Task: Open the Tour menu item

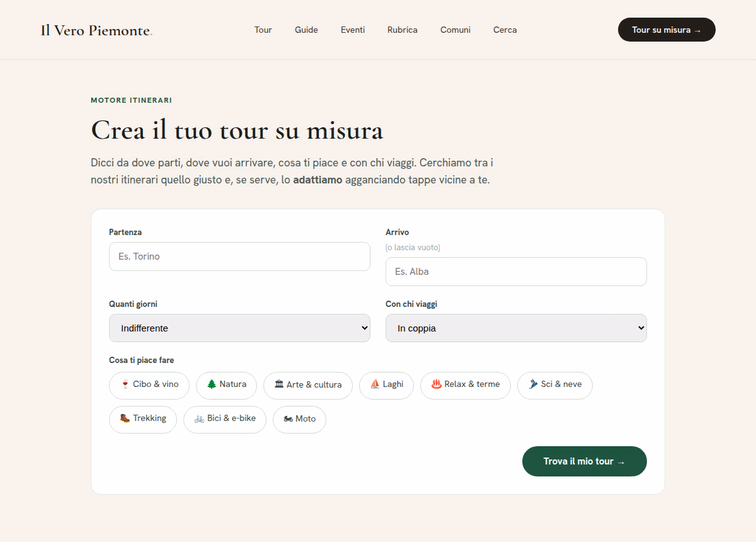Action: [x=263, y=30]
